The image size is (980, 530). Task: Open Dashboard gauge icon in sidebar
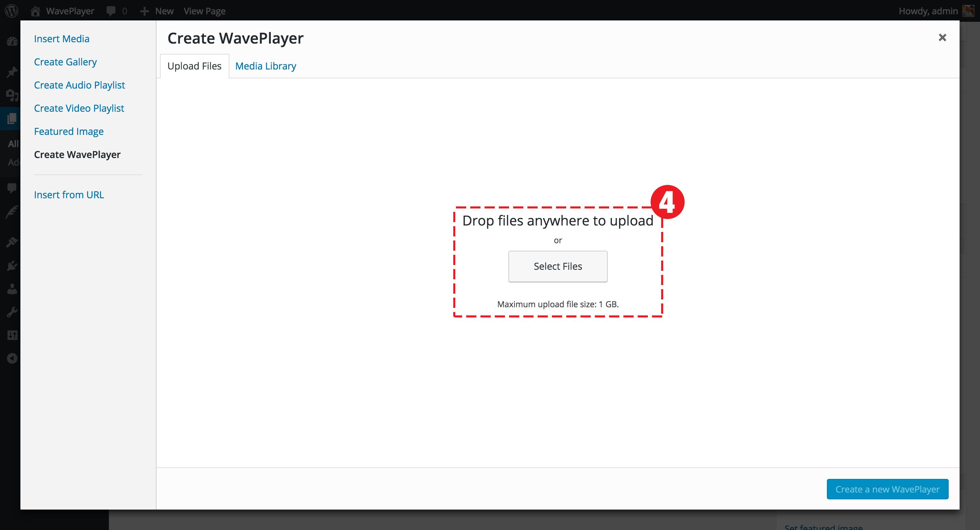12,42
